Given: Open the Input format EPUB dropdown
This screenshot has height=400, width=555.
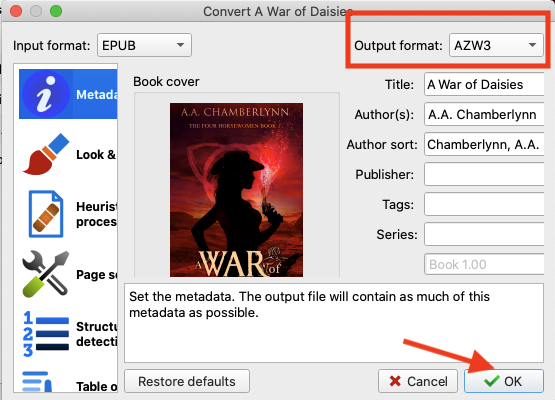Looking at the screenshot, I should point(144,45).
